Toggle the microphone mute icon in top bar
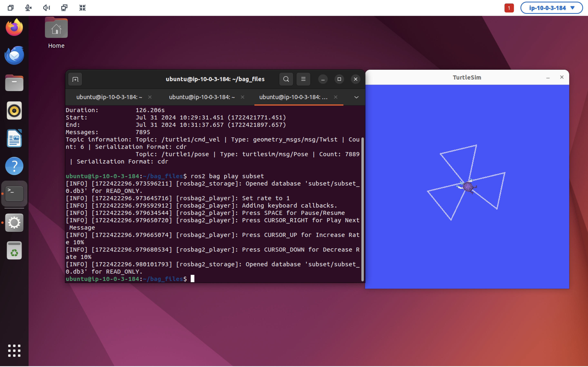Screen dimensions: 588x367 [x=28, y=8]
